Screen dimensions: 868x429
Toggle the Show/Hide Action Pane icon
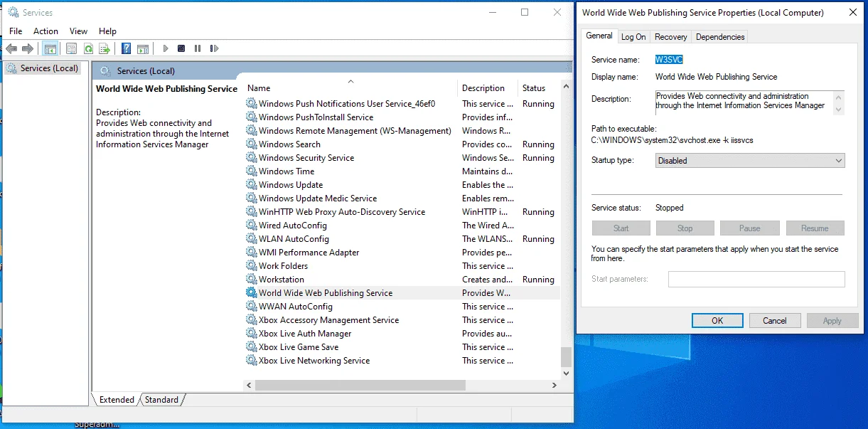[143, 48]
